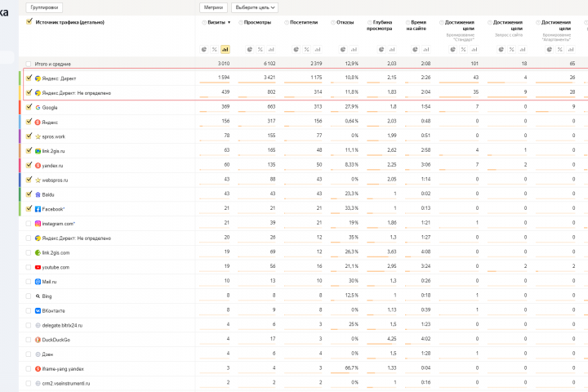Click the bar chart icon under Визиты

[225, 49]
